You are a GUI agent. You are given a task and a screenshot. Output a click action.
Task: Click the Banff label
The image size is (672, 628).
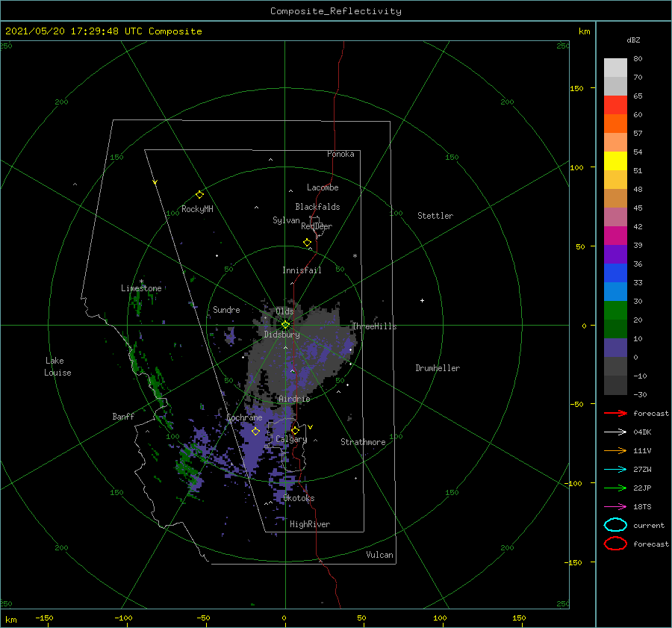coord(123,416)
